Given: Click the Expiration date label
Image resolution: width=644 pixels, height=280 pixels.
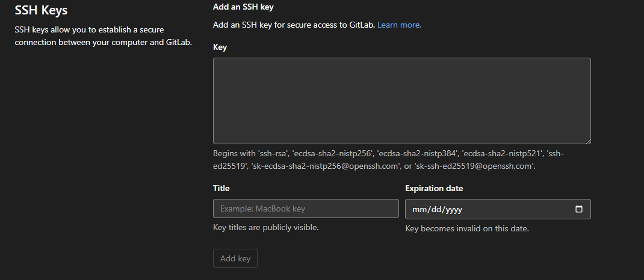Looking at the screenshot, I should click(434, 188).
